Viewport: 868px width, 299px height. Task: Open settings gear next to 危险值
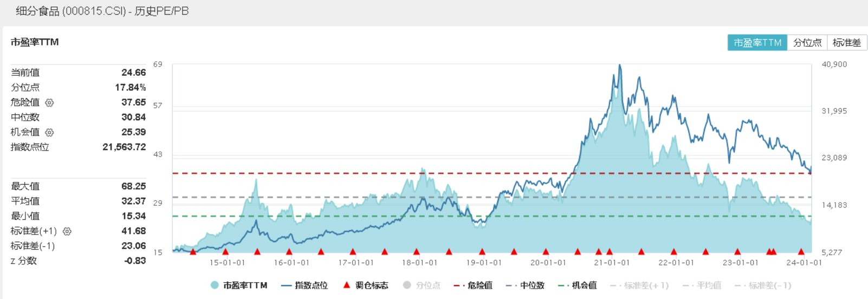[x=49, y=102]
